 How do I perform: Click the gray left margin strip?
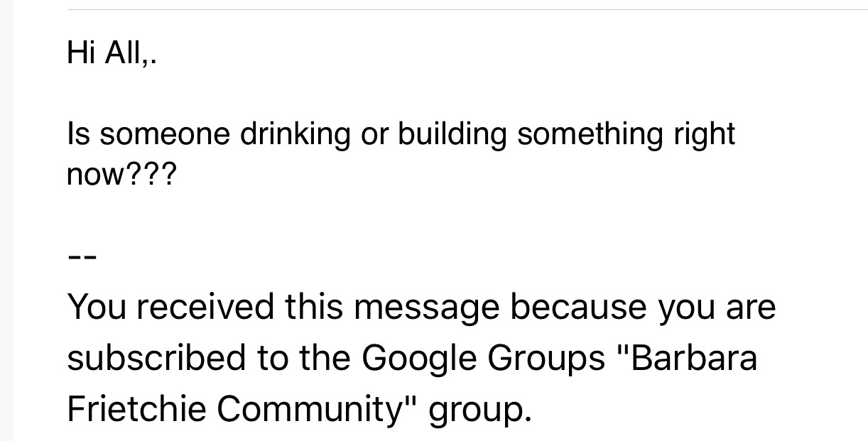point(6,220)
